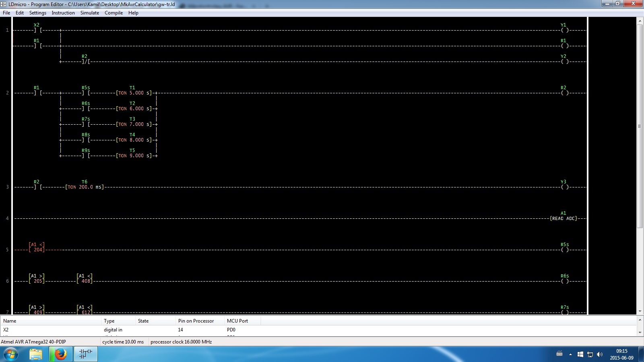Click the I/O list scroll-up arrow
Image resolution: width=644 pixels, height=362 pixels.
pos(640,320)
